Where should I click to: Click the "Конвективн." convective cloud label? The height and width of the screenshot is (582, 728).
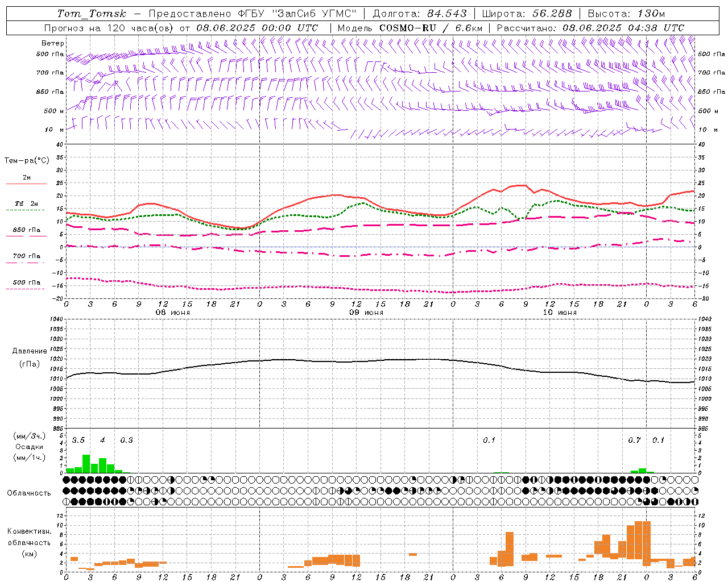[x=29, y=531]
